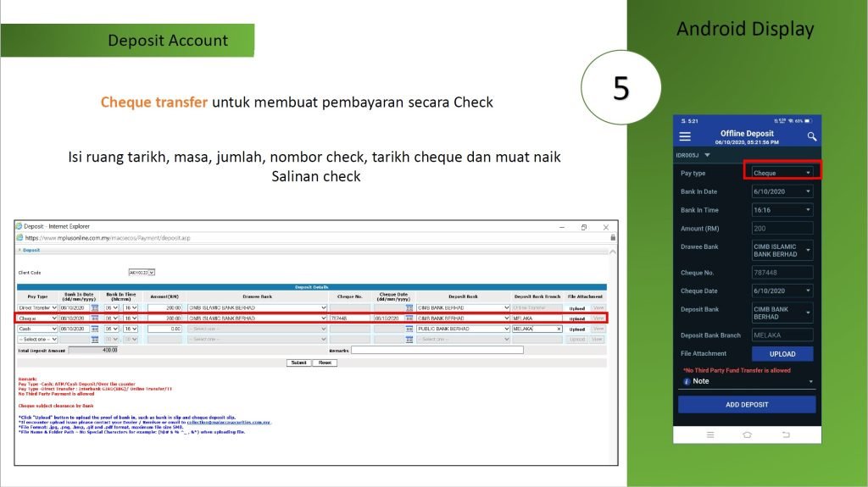
Task: Click Deposit Bank Branch field in Android app
Action: 782,335
